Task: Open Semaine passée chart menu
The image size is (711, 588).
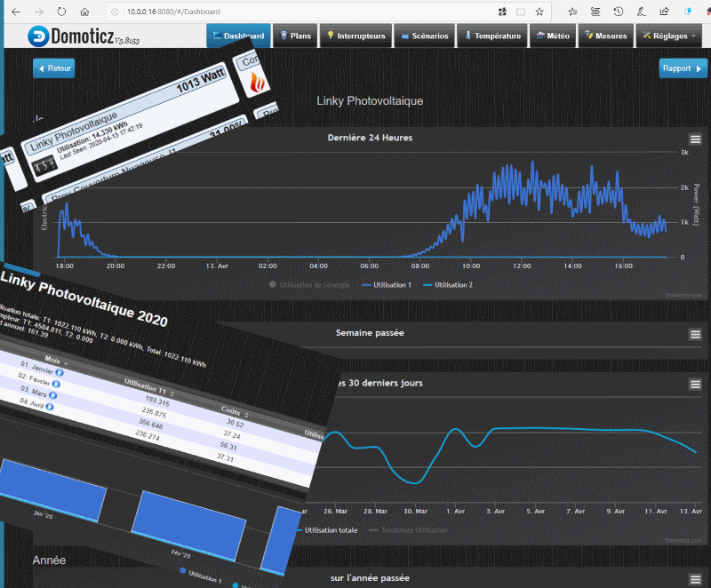Action: tap(695, 335)
